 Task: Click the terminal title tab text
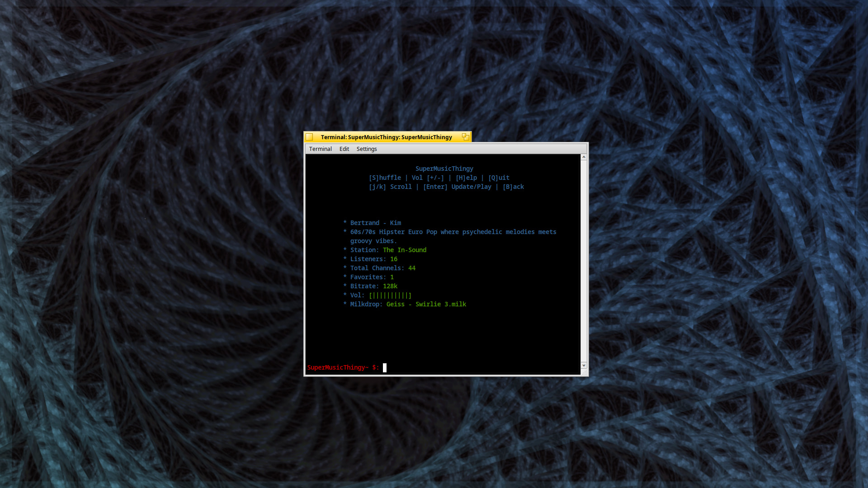pos(386,137)
